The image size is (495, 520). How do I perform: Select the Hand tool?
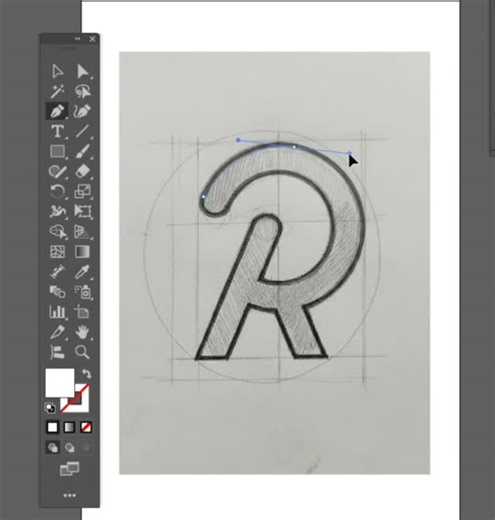coord(82,332)
